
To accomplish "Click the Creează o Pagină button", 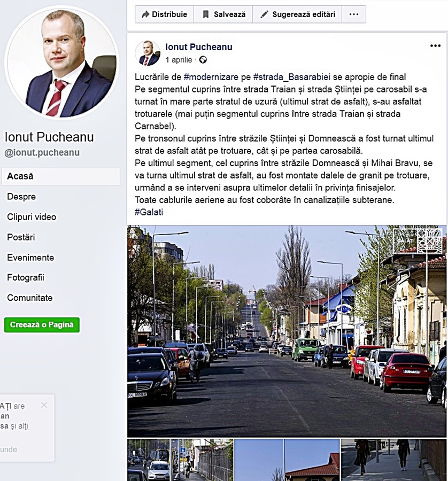I will 42,325.
